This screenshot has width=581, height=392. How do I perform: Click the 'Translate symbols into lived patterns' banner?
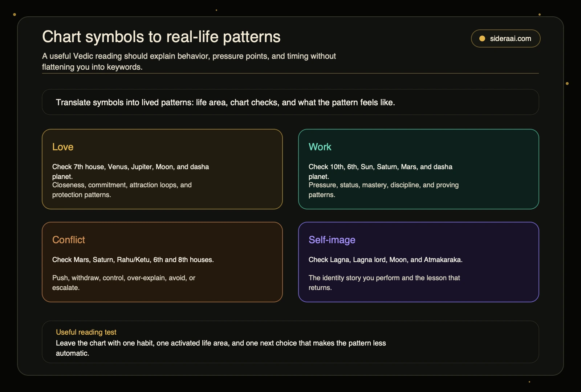pos(290,102)
